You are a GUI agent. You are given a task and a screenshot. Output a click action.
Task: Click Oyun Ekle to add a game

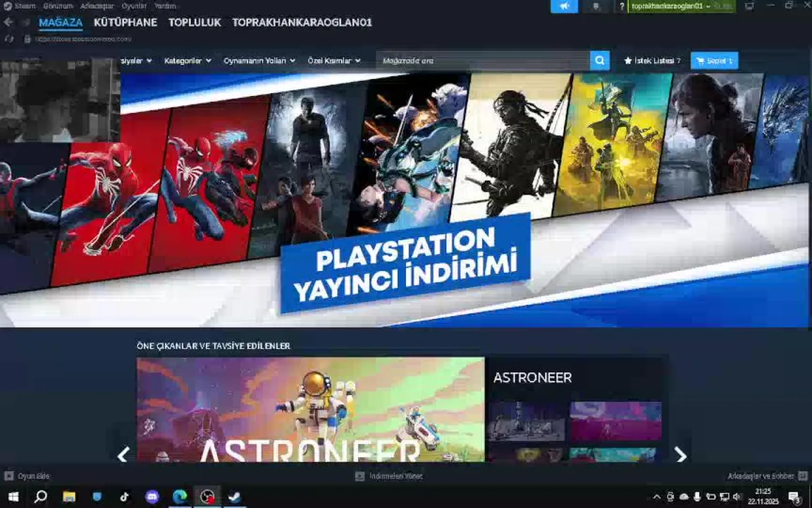pos(27,476)
